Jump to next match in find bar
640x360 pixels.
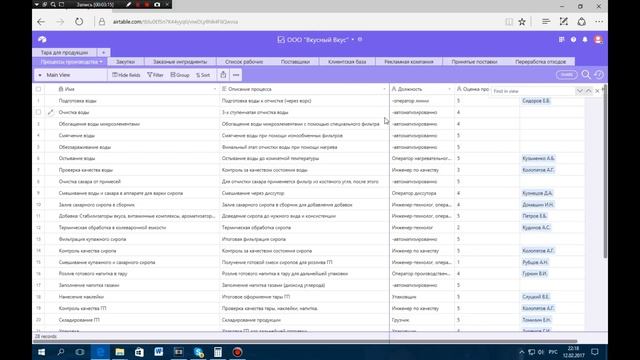580,91
